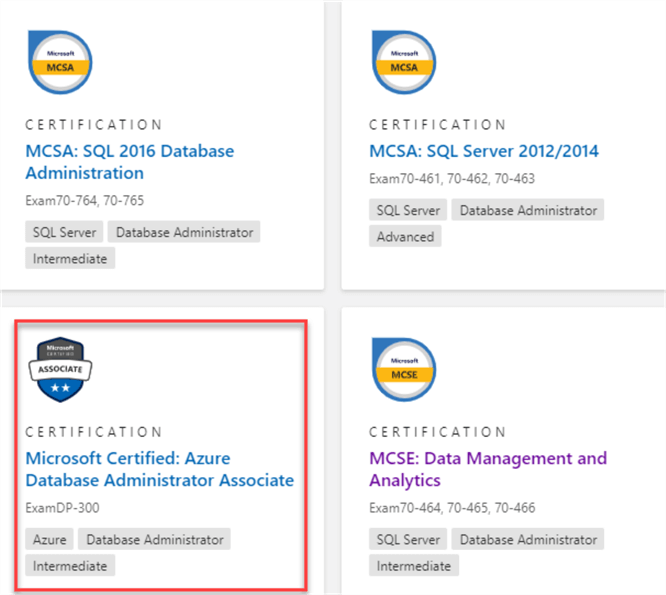Viewport: 666px width, 595px height.
Task: Open Azure Database Administrator Associate certification link
Action: [x=160, y=469]
